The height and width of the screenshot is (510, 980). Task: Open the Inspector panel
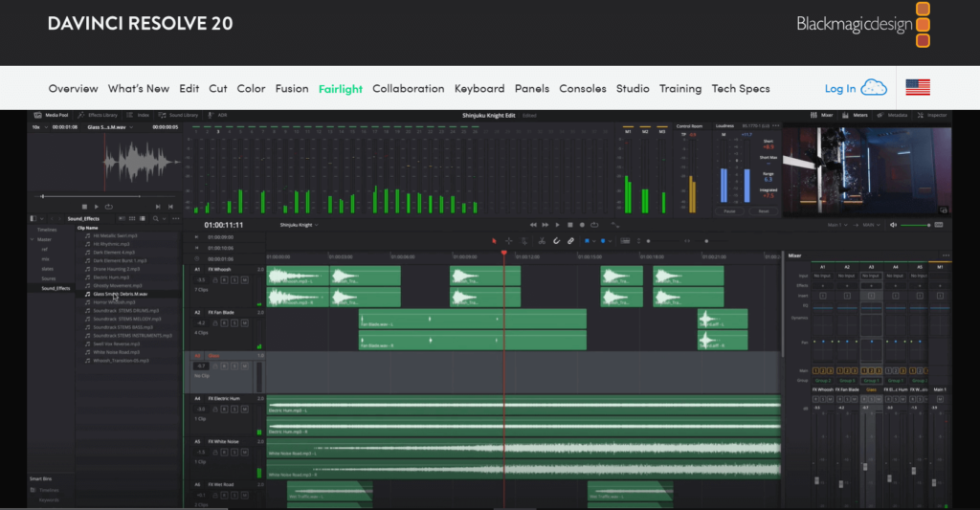pyautogui.click(x=932, y=115)
